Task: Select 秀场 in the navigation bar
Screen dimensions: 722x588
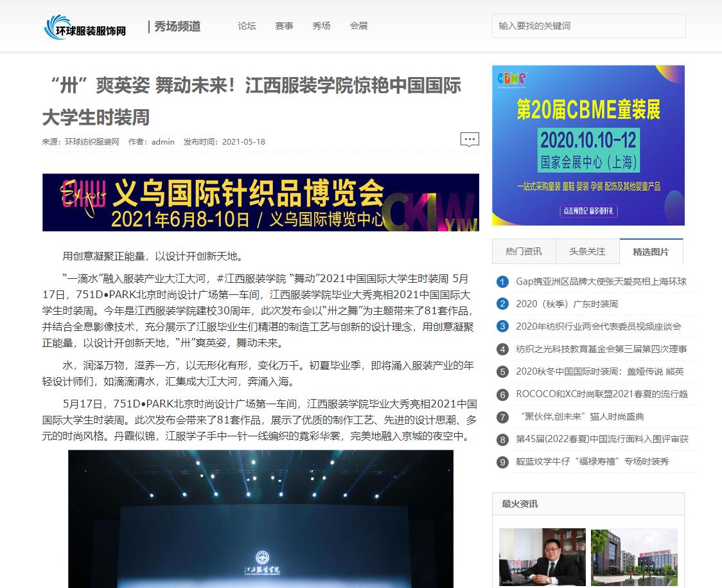Action: click(321, 26)
